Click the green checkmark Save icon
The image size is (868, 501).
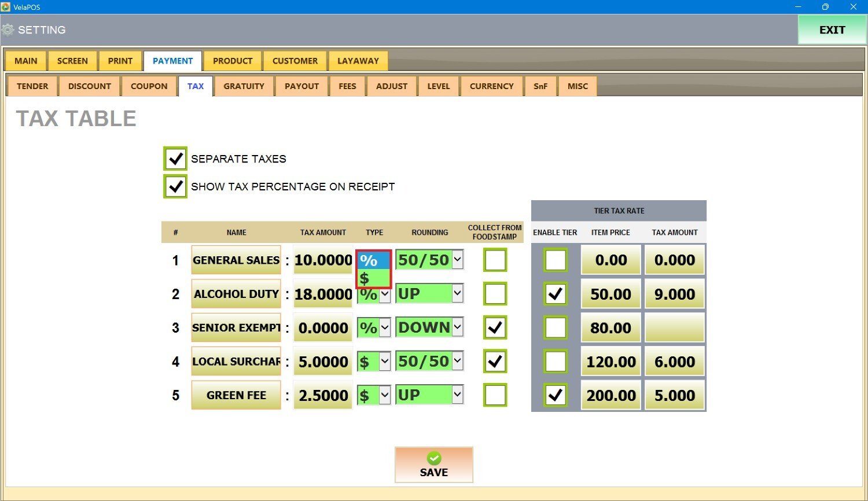(434, 458)
